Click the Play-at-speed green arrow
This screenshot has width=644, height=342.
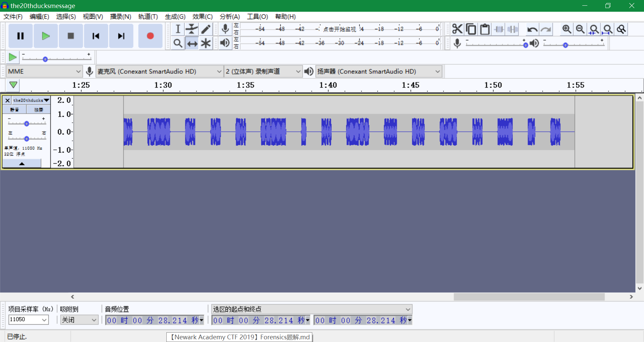13,57
